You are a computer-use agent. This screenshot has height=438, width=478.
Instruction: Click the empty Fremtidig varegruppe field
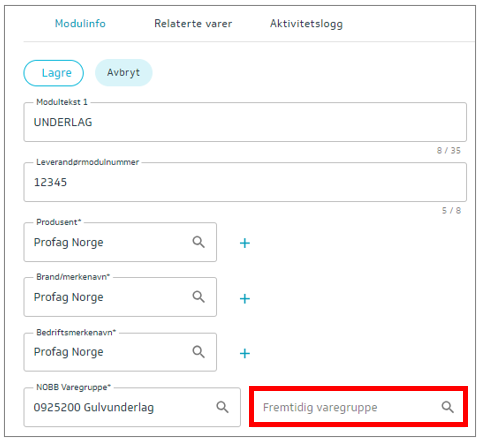tap(358, 407)
